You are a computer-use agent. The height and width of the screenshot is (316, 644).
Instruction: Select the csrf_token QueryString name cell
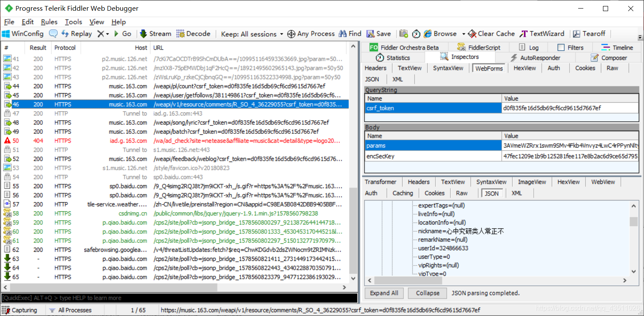[x=433, y=108]
